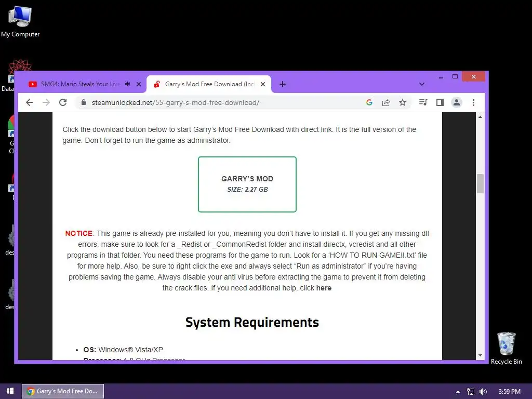Open the Chrome profile avatar
The image size is (532, 399).
coord(456,102)
